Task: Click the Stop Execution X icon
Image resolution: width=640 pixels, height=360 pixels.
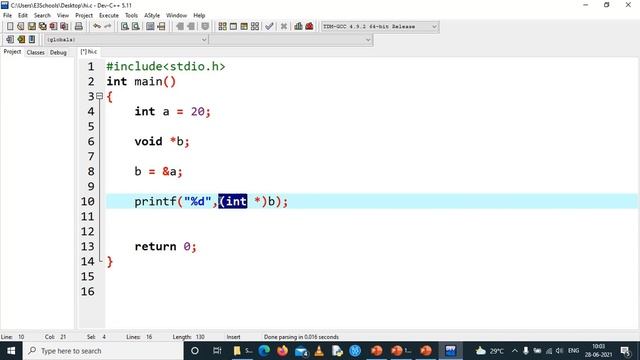Action: (284, 27)
